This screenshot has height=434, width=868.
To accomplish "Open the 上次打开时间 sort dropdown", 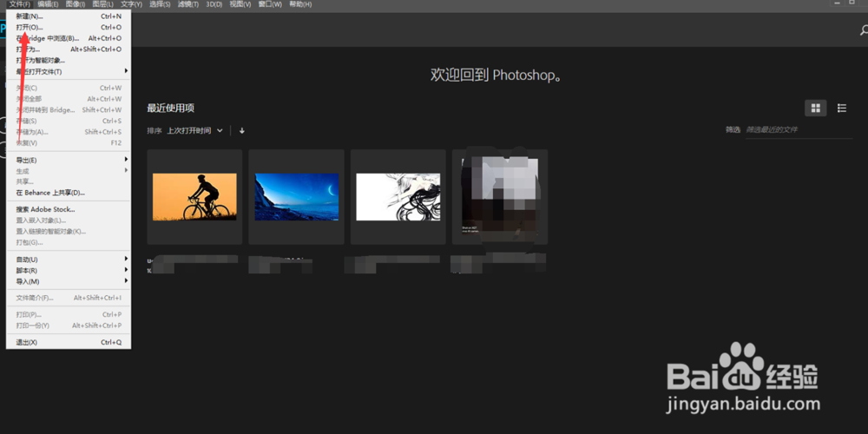I will [x=194, y=131].
